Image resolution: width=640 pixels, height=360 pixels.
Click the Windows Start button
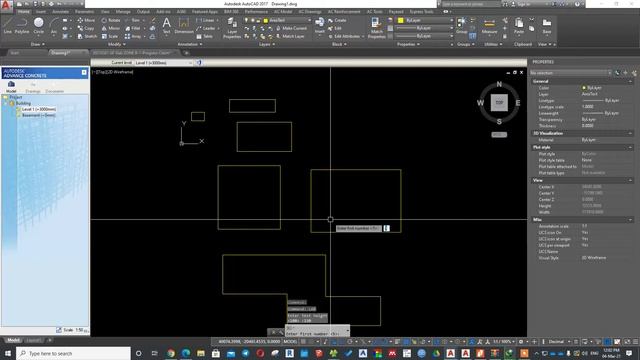tap(8, 353)
